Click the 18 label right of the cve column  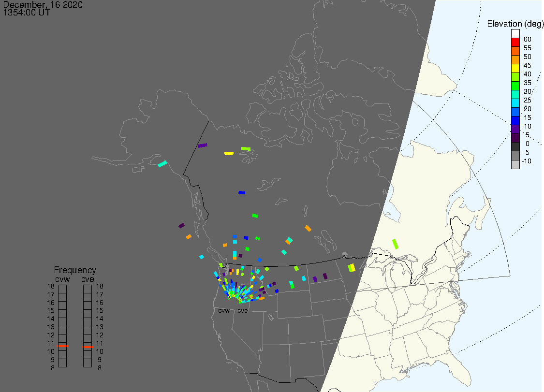point(100,286)
